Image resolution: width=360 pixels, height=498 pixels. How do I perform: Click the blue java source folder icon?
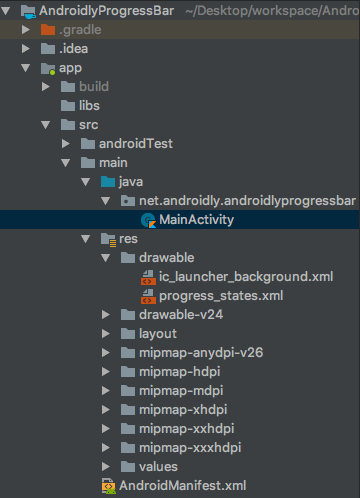(x=108, y=182)
